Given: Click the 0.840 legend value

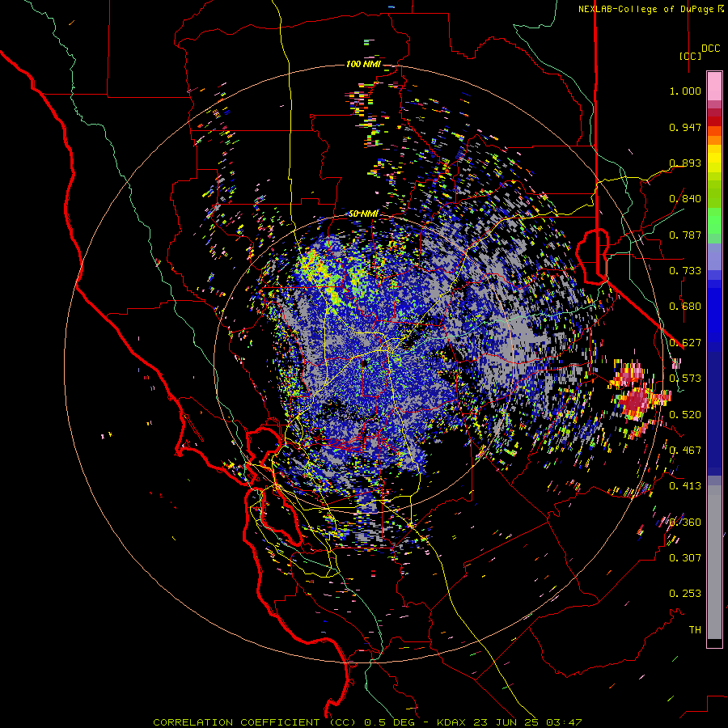Looking at the screenshot, I should [685, 199].
